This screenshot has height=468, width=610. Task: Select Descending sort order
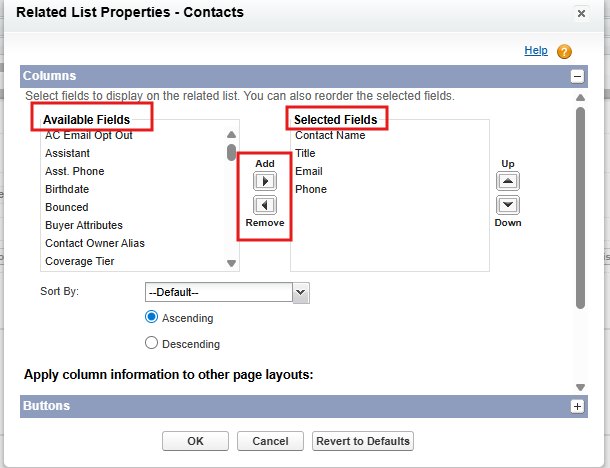pyautogui.click(x=152, y=343)
